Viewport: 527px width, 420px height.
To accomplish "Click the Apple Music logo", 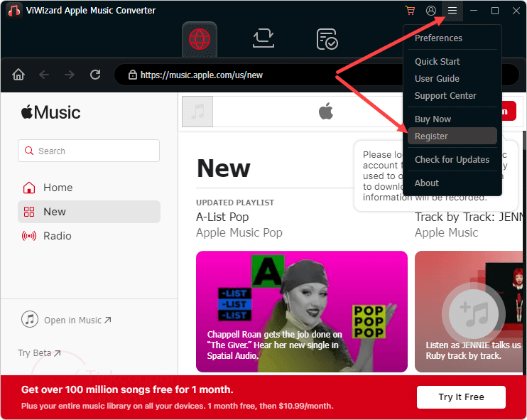I will click(50, 112).
